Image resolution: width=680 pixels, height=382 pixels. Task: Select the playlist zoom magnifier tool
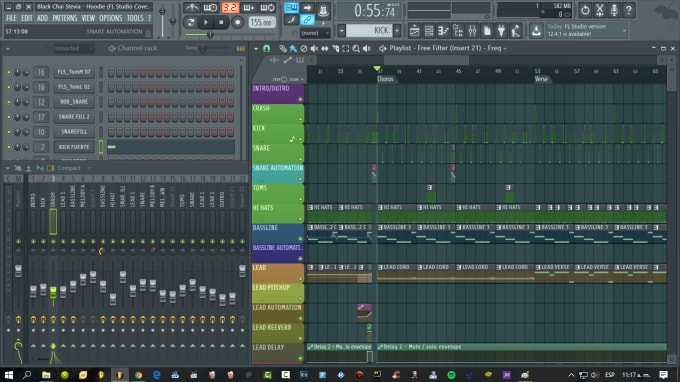(x=356, y=48)
